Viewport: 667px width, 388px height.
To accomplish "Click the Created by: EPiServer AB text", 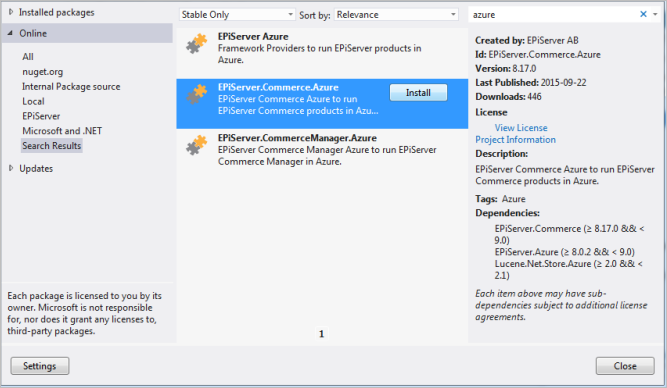I will 527,40.
